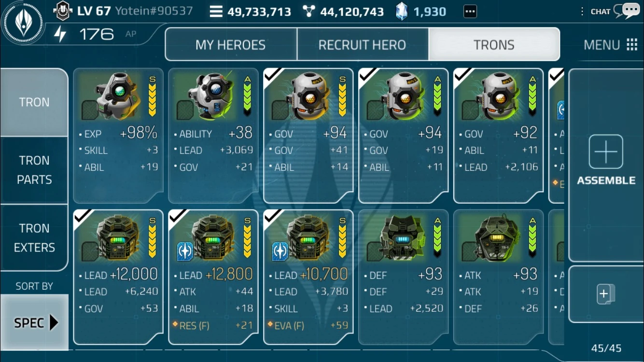The image size is (644, 362).
Task: Open the MENU grid dropdown
Action: pos(610,45)
